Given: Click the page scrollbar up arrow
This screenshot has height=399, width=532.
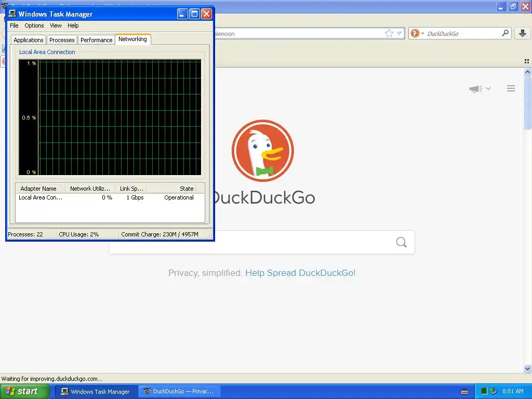Looking at the screenshot, I should (x=527, y=72).
